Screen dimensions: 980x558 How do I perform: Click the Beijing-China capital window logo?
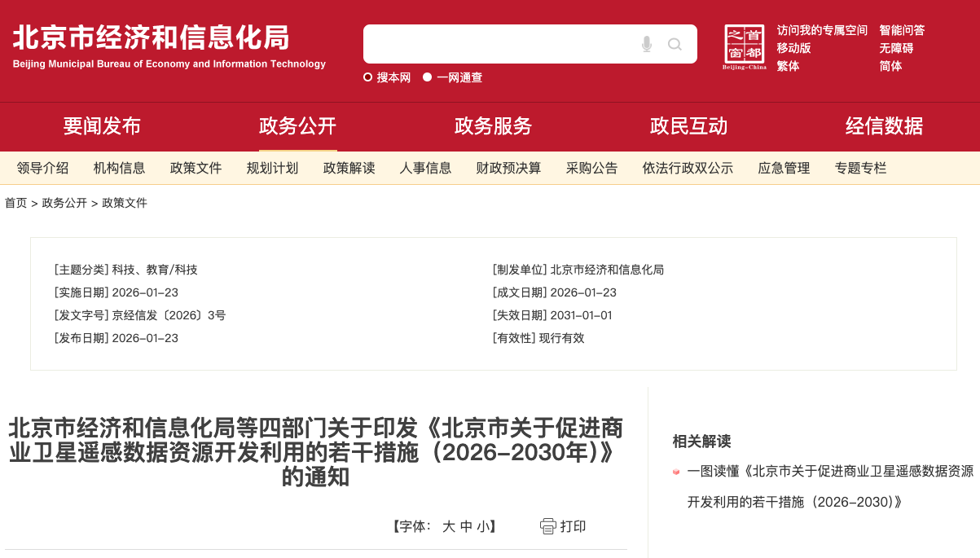click(744, 46)
